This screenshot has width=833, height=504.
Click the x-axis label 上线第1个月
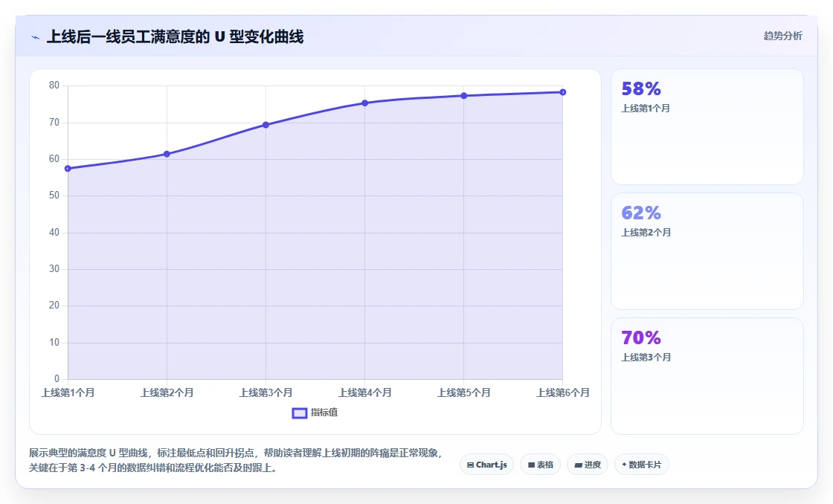(68, 392)
